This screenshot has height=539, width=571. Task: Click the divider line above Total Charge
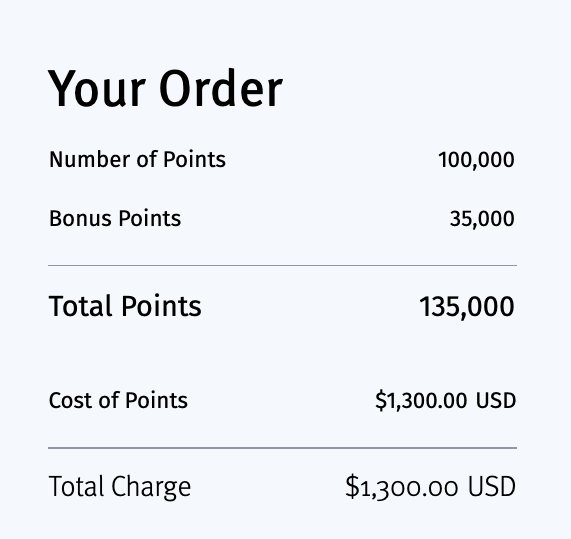click(x=282, y=448)
